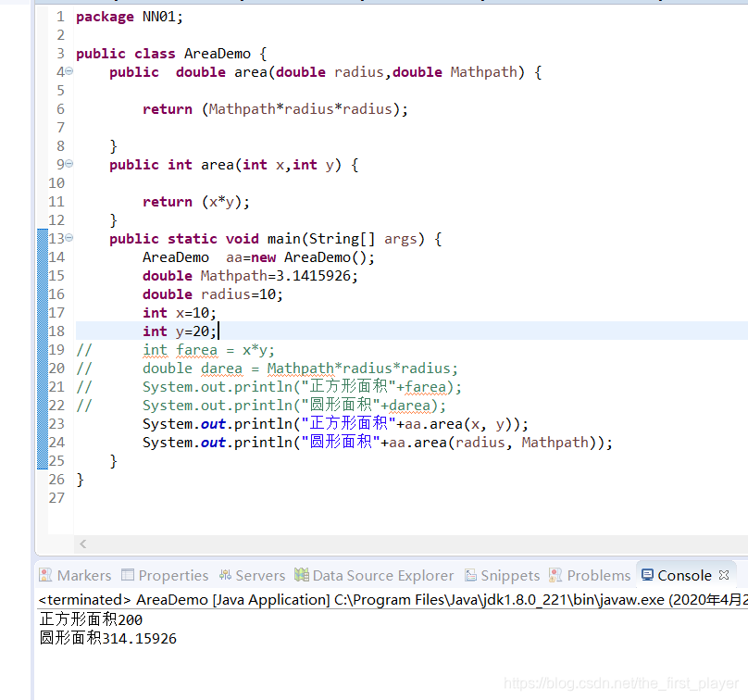748x700 pixels.
Task: Click the Problems tab icon
Action: (555, 575)
